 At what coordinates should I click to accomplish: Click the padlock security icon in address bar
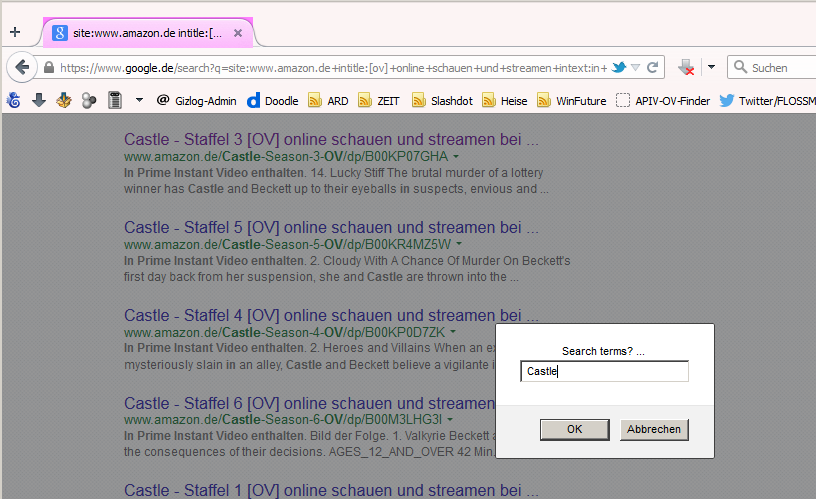(49, 68)
